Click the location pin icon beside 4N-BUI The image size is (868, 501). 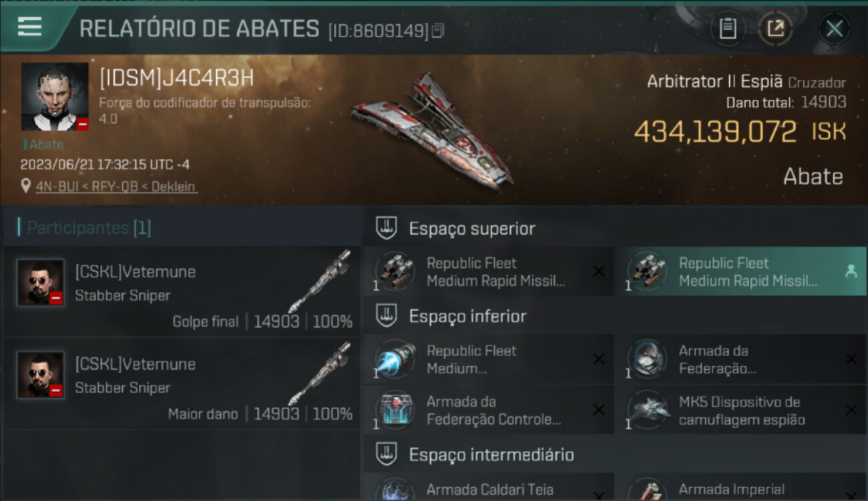[x=26, y=186]
